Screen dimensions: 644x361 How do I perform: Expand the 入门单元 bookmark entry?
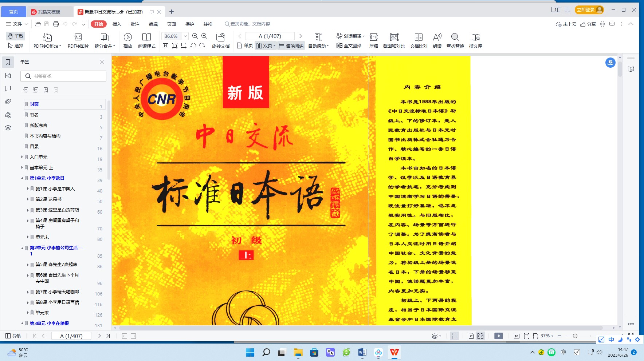[x=22, y=157]
